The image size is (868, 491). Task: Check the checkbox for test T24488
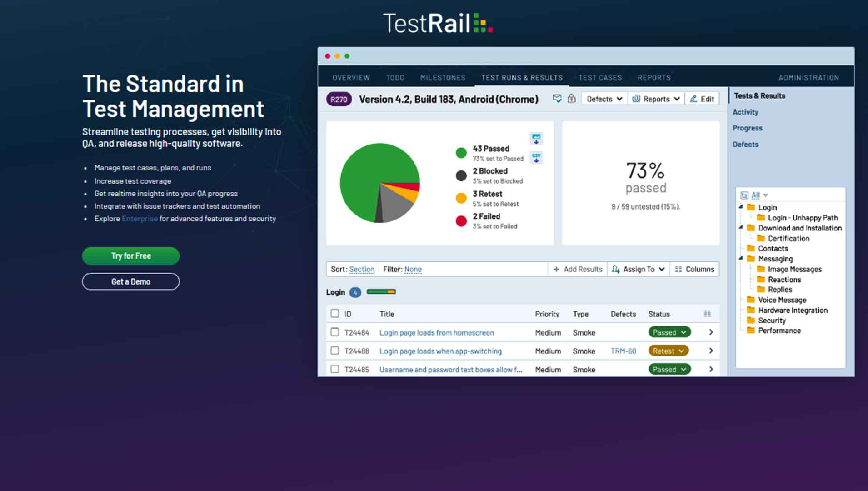click(335, 351)
